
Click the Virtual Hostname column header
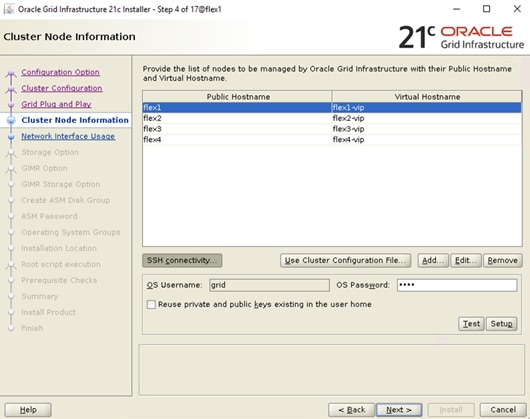(x=427, y=97)
